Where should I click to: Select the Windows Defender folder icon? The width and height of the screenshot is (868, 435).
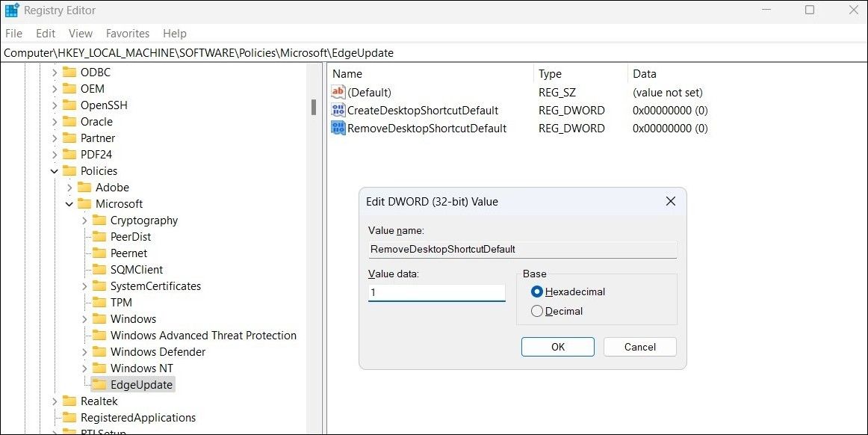click(x=99, y=351)
